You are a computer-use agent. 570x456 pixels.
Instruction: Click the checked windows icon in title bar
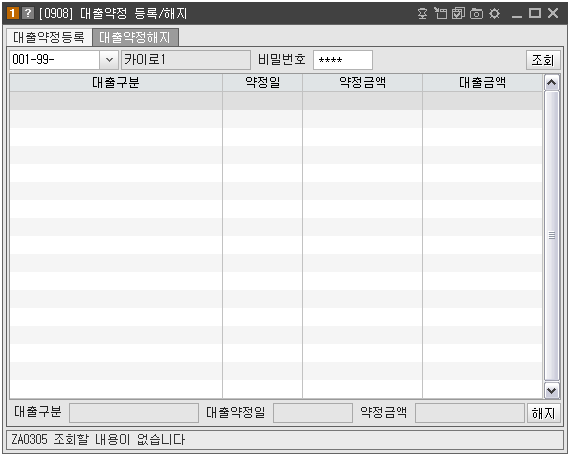pos(458,13)
